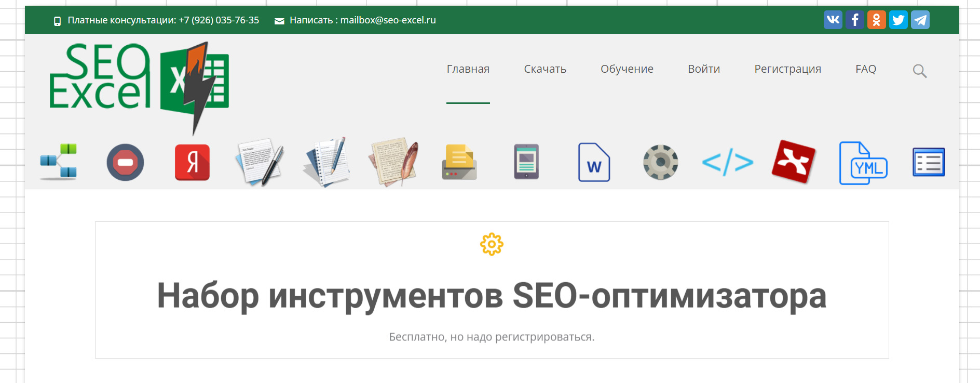980x383 pixels.
Task: Select Войти to log in
Action: click(x=704, y=69)
